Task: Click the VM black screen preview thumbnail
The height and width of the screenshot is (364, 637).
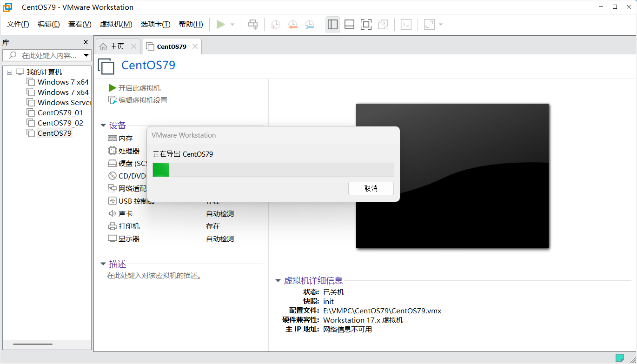Action: [x=452, y=176]
